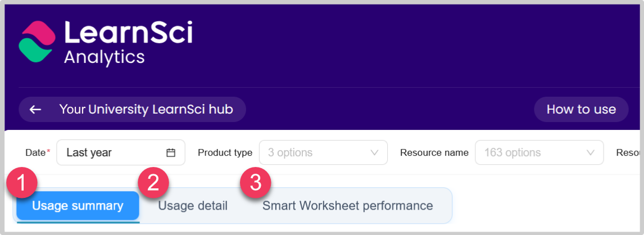Click the Resource name label

click(434, 152)
